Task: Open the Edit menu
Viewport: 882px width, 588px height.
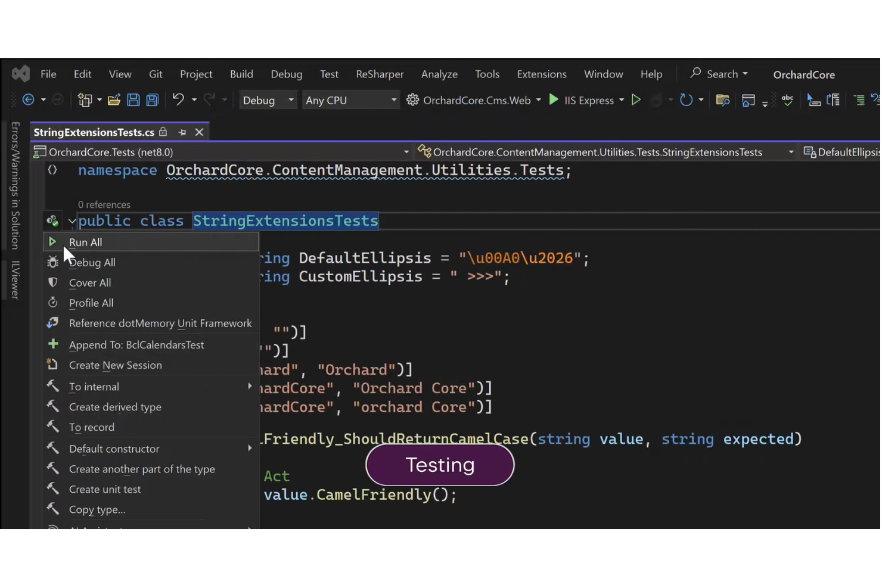Action: tap(82, 74)
